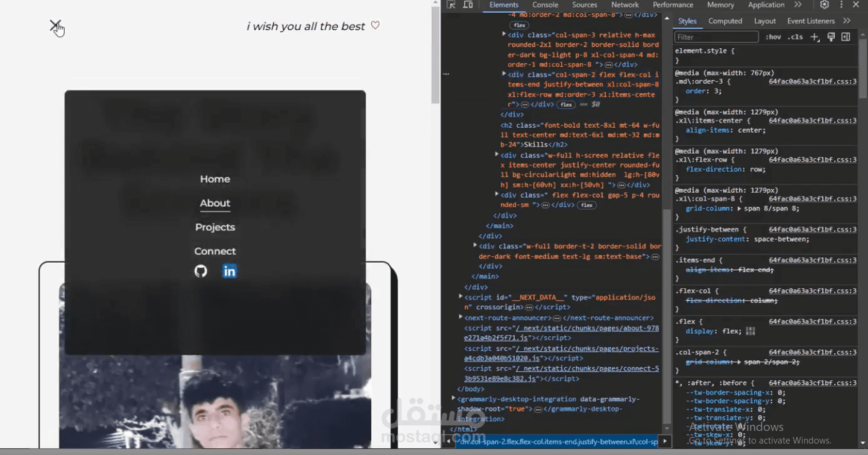Screen dimensions: 868x455
Task: Open DevTools settings gear
Action: coord(825,5)
